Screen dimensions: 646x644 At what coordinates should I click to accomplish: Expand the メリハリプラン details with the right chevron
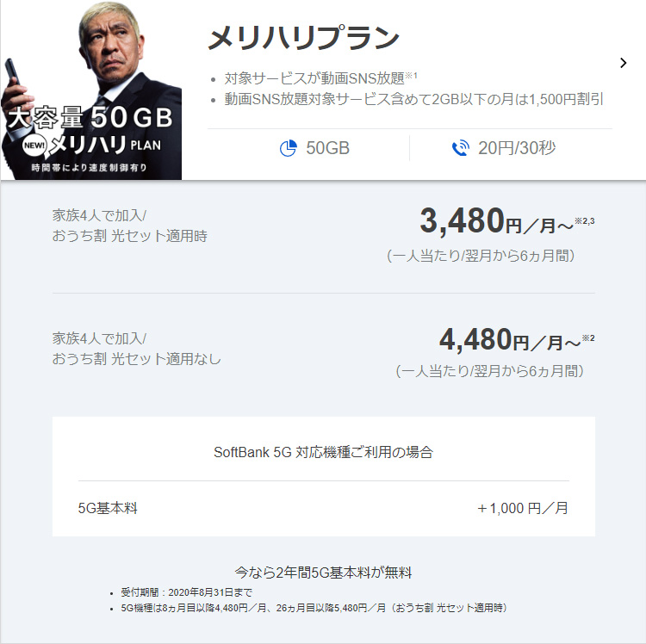pyautogui.click(x=624, y=62)
